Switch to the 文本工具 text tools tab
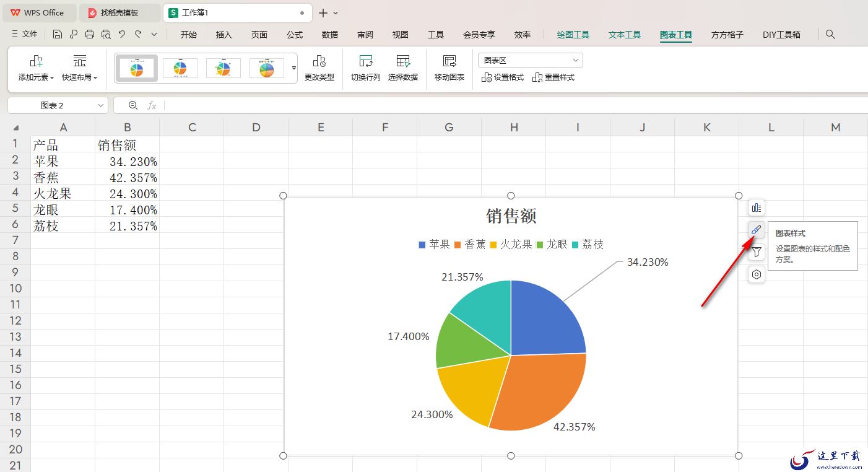Image resolution: width=868 pixels, height=472 pixels. [625, 35]
